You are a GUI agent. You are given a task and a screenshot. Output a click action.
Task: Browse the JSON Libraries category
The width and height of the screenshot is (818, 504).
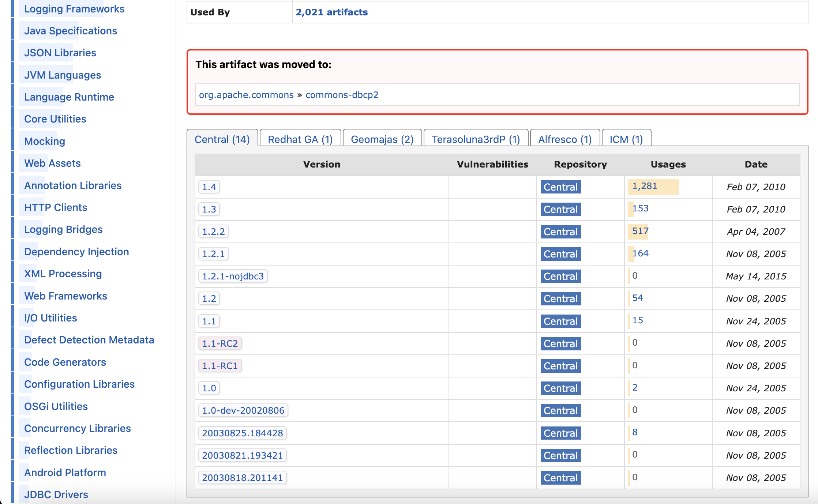pos(60,53)
